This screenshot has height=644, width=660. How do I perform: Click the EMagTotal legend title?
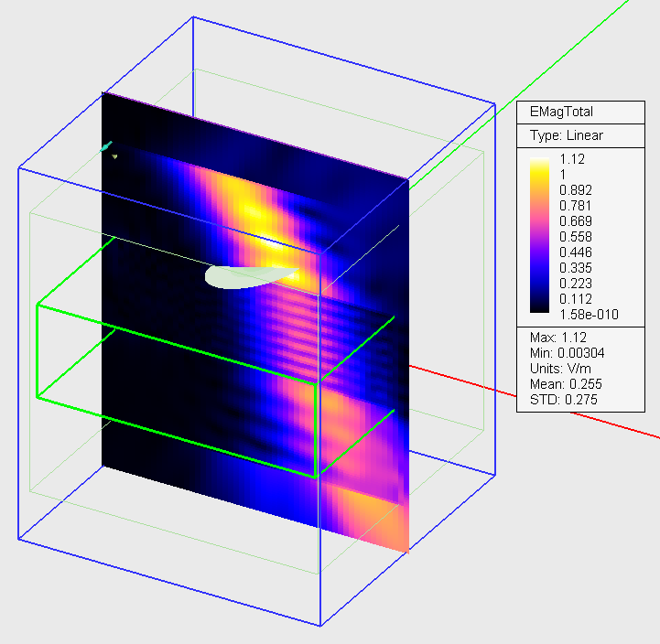tap(561, 112)
